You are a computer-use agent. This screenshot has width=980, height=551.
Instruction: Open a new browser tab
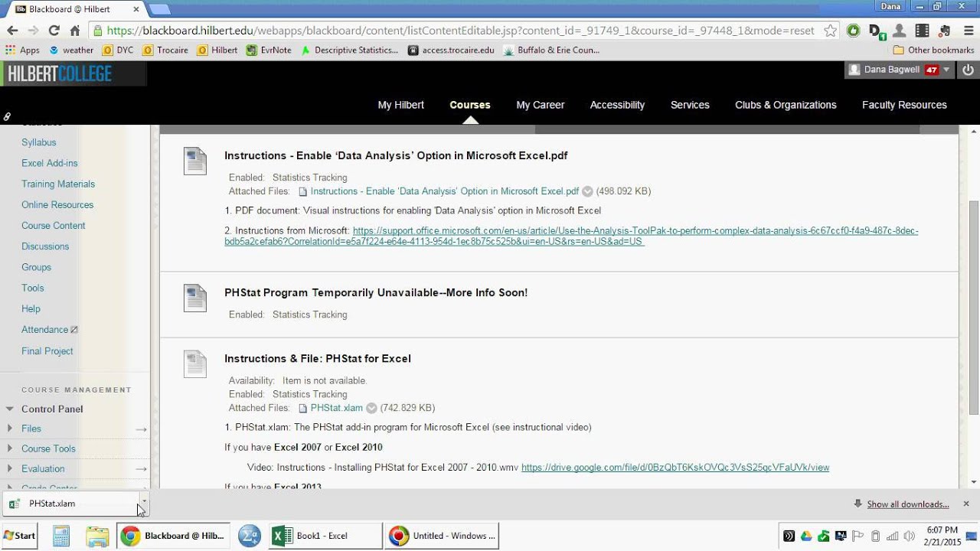159,9
